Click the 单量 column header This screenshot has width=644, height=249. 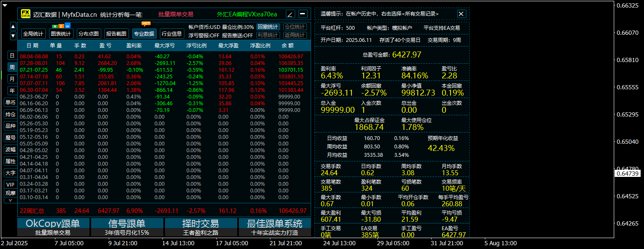click(56, 46)
